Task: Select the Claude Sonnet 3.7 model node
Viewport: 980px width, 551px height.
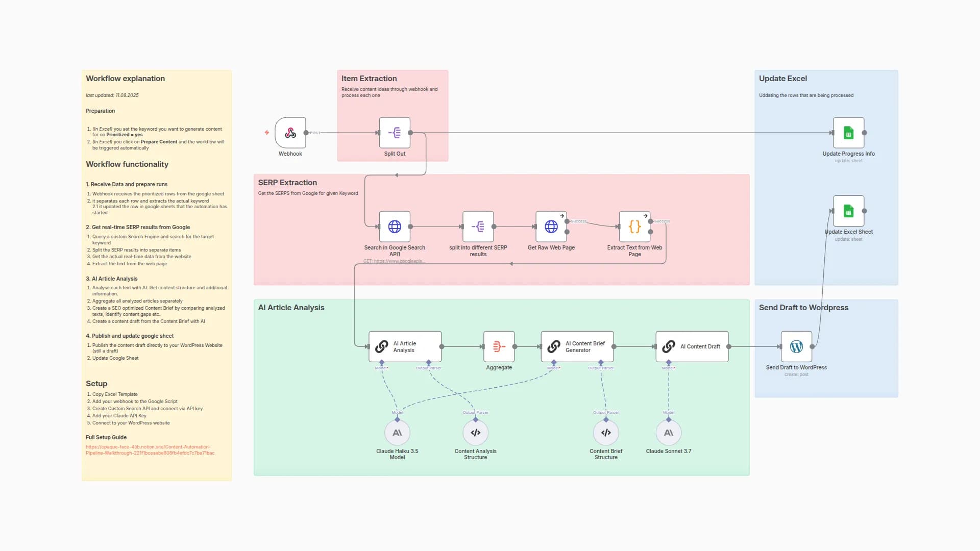Action: click(668, 432)
